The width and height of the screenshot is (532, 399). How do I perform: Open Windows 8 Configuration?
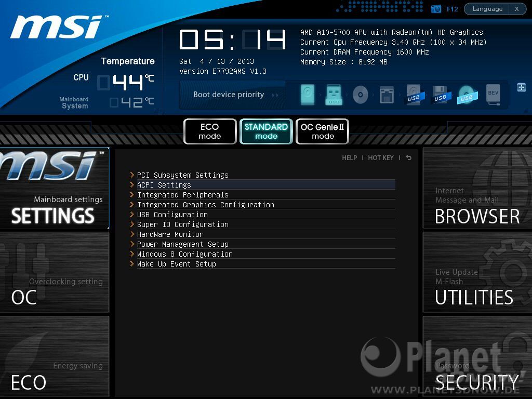click(x=262, y=254)
